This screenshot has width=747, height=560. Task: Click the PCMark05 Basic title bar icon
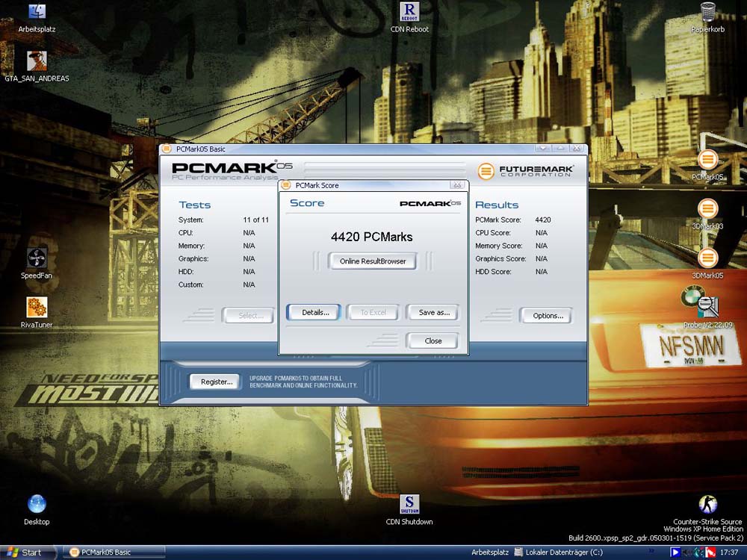(167, 149)
